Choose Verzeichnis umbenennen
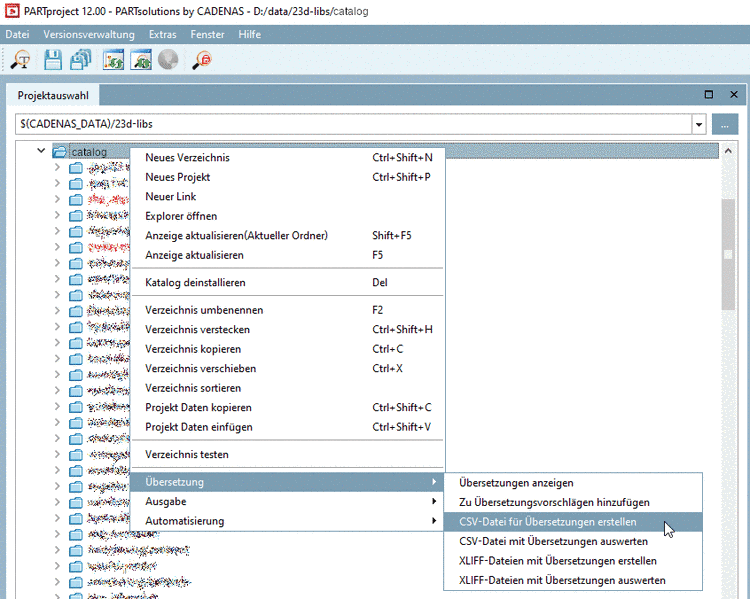 click(x=288, y=311)
